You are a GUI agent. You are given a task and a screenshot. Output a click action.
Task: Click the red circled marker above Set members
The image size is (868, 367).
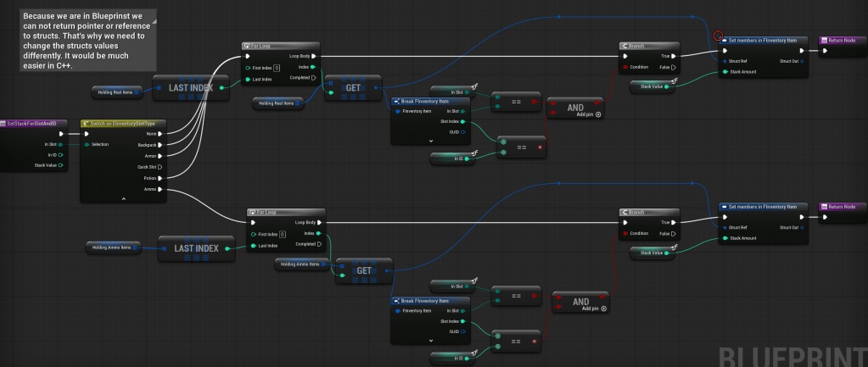719,36
